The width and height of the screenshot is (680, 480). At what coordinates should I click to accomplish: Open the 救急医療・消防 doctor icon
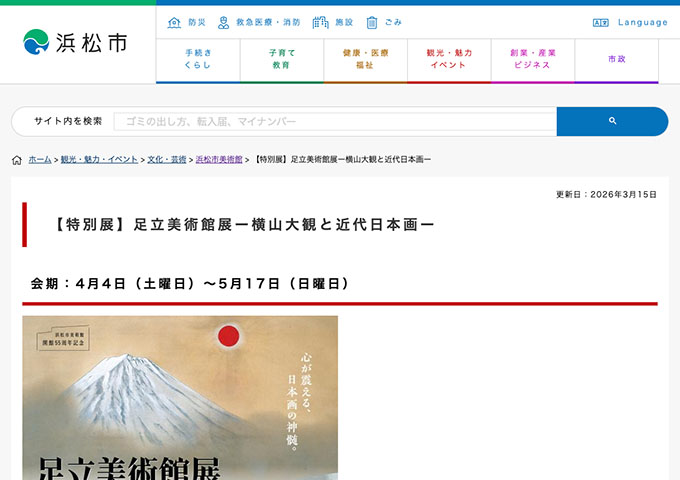click(x=223, y=22)
